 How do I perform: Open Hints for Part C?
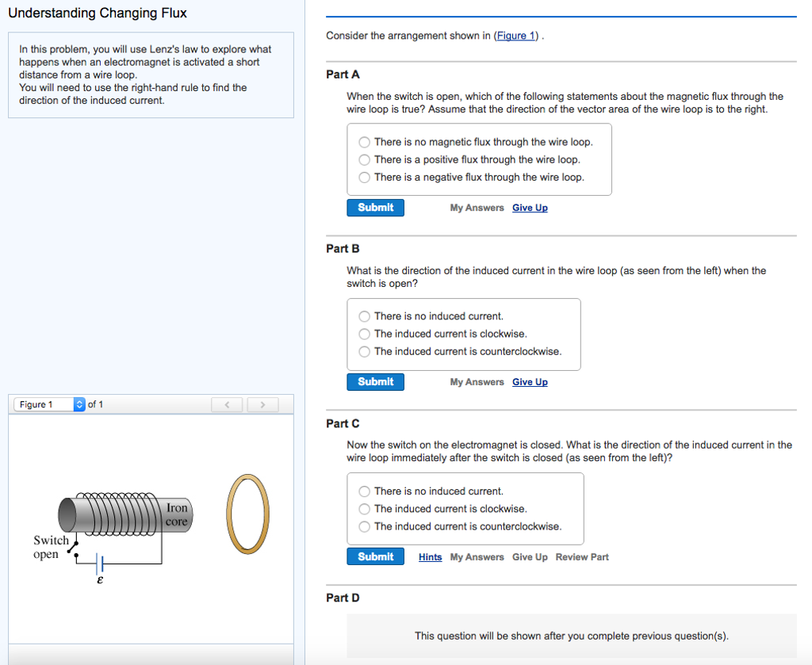coord(430,557)
